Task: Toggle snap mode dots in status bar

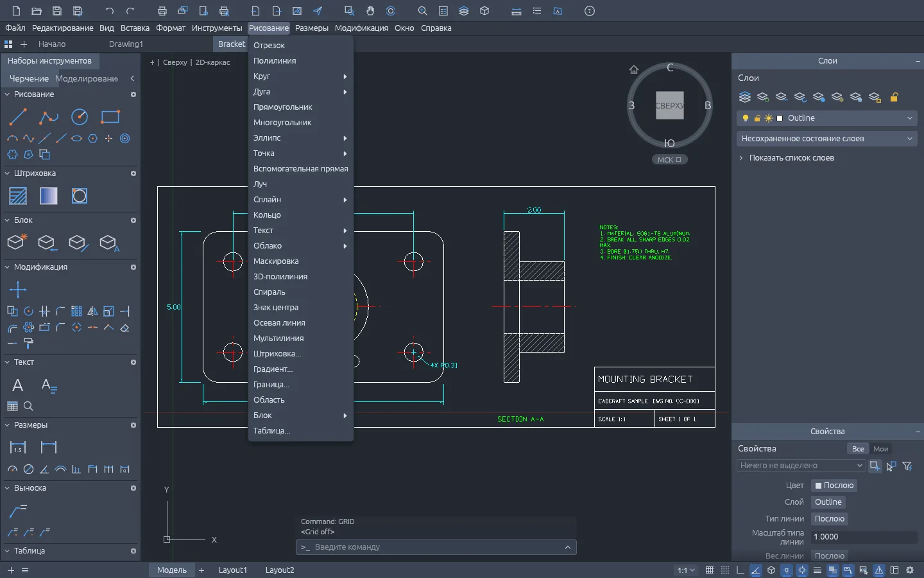Action: [x=725, y=570]
